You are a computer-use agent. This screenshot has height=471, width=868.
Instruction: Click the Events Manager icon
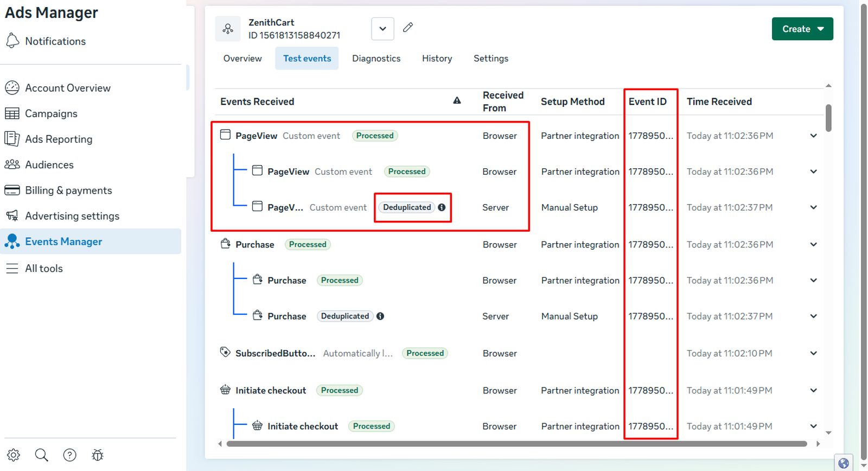click(x=12, y=241)
